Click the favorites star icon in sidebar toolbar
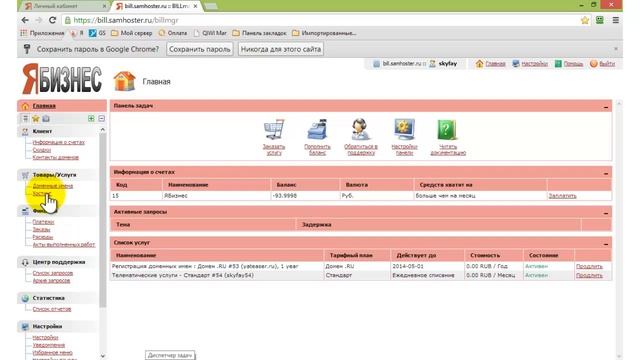Screen dimensions: 640x360 pyautogui.click(x=36, y=118)
